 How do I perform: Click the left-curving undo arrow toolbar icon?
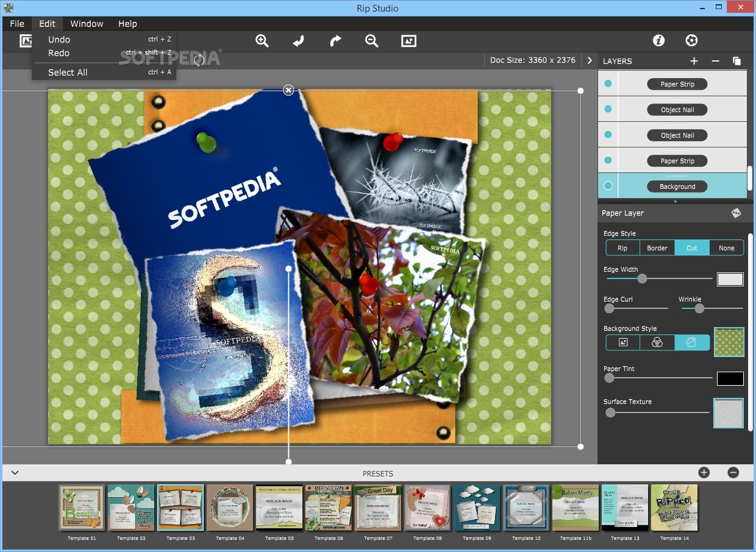(x=298, y=41)
